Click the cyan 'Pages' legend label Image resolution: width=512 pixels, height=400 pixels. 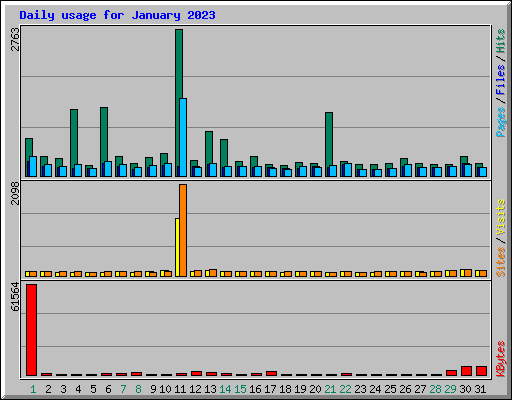[501, 122]
